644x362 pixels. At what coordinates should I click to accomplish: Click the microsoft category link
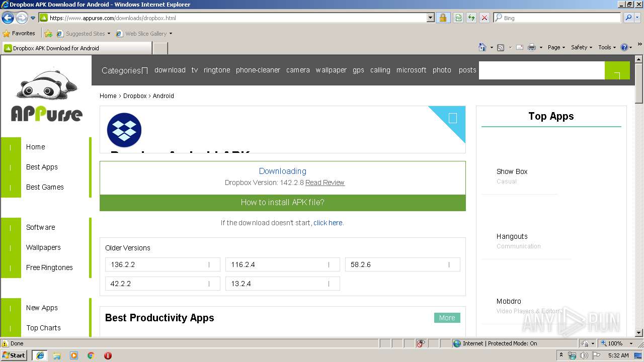(411, 70)
